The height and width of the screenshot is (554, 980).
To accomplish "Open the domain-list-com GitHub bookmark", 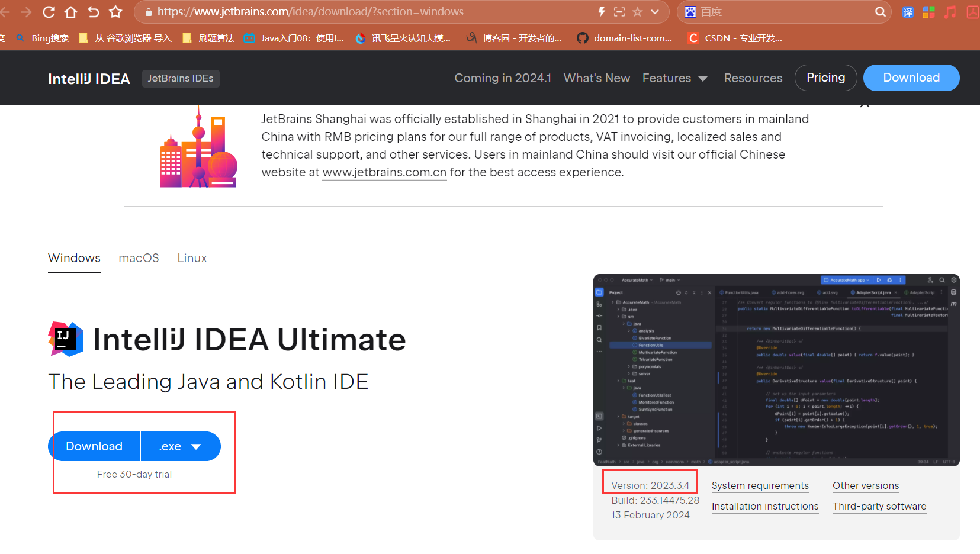I will click(x=625, y=38).
